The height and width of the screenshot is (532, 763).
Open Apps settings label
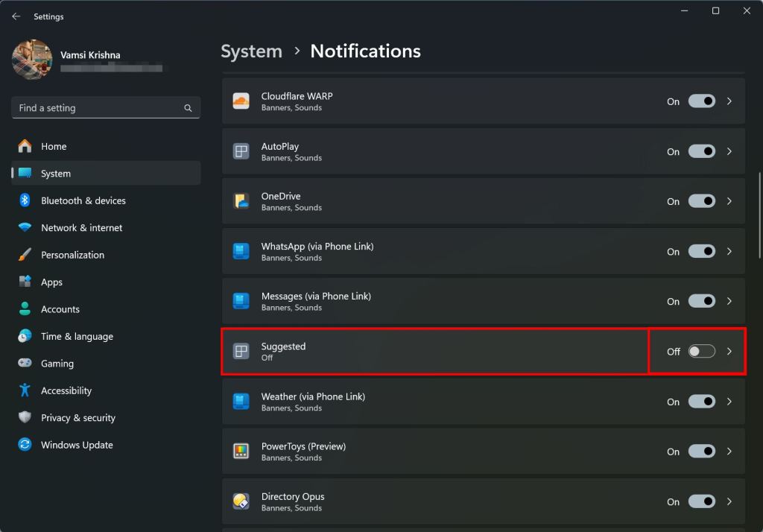coord(51,282)
